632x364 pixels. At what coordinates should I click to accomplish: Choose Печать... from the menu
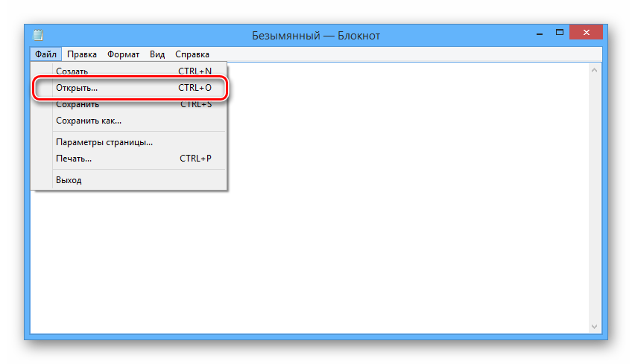coord(129,159)
